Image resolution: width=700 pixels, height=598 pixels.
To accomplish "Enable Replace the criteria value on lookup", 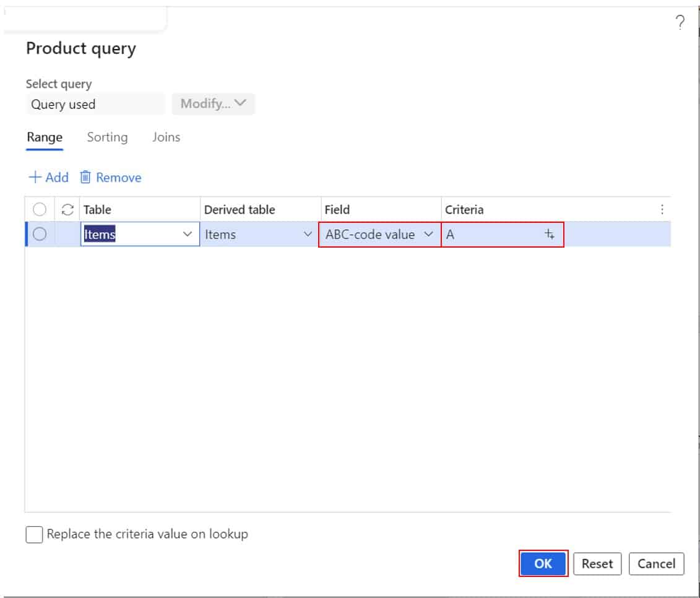I will click(x=34, y=534).
